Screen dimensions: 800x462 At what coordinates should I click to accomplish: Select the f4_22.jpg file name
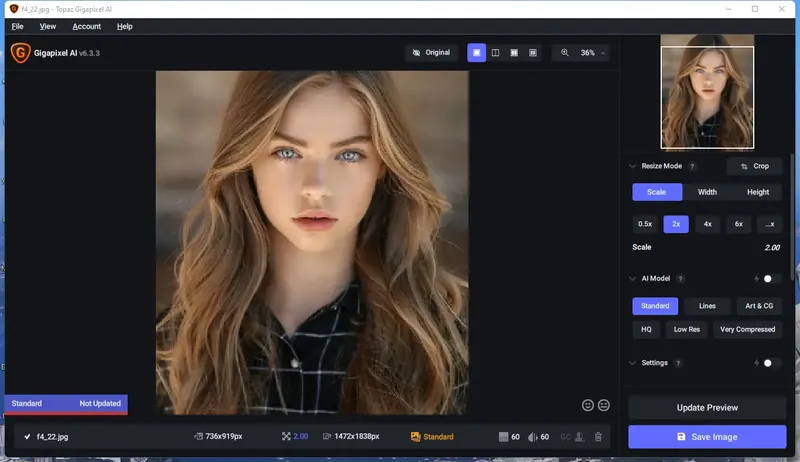tap(52, 437)
